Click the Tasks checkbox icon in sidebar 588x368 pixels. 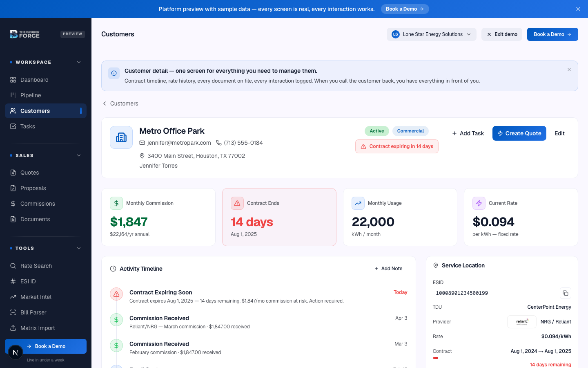[x=13, y=126]
